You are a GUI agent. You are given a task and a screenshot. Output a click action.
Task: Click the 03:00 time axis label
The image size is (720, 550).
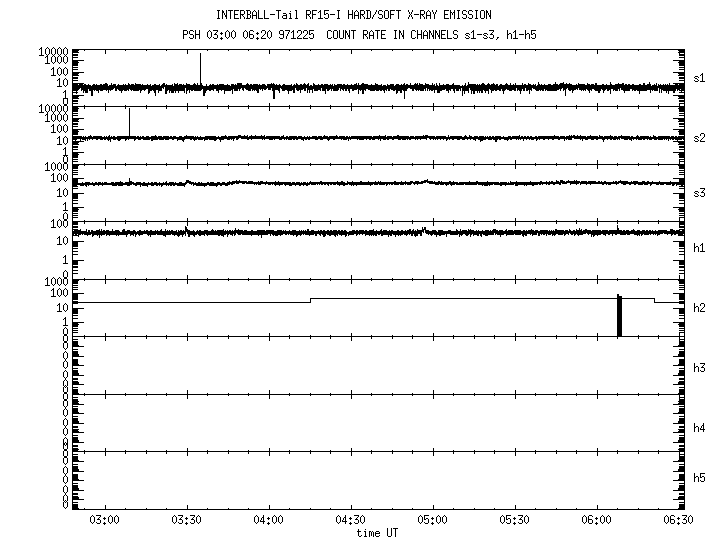pyautogui.click(x=105, y=521)
